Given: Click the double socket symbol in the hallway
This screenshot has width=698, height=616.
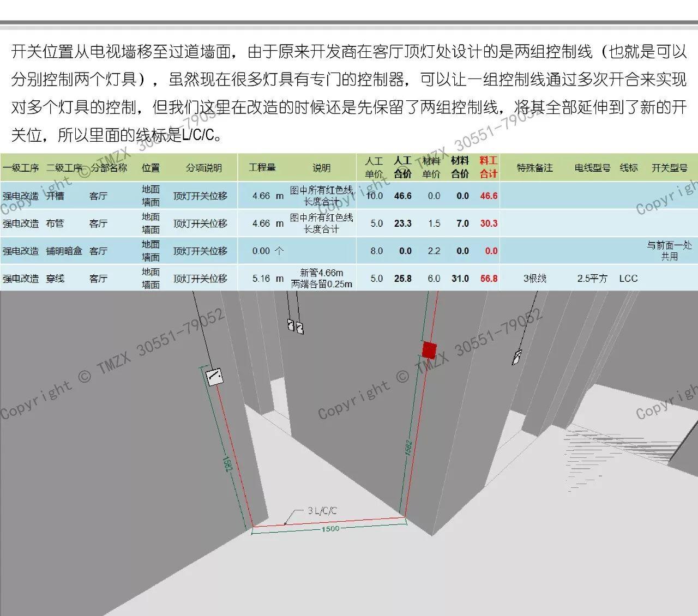Looking at the screenshot, I should [x=295, y=327].
